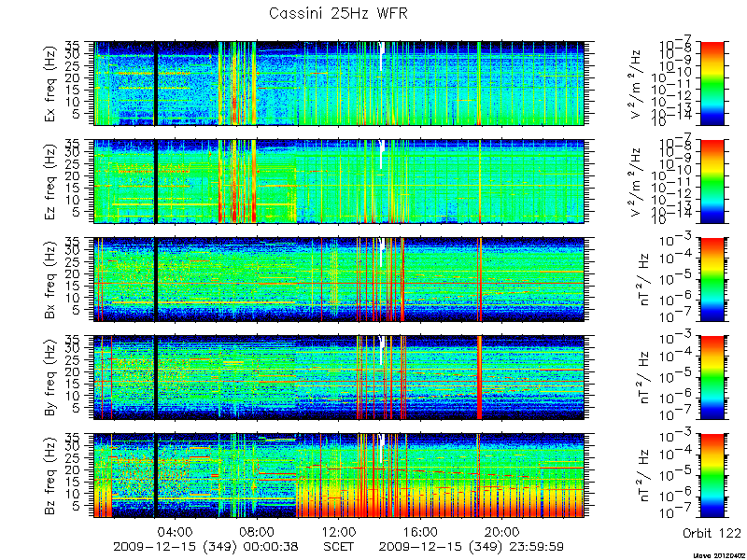Click the Orbit 122 label
Image resolution: width=747 pixels, height=560 pixels.
pyautogui.click(x=712, y=533)
